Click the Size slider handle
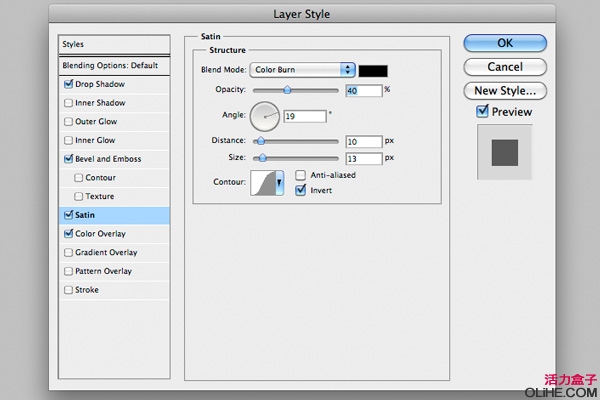Screen dimensions: 600x400 coord(262,158)
